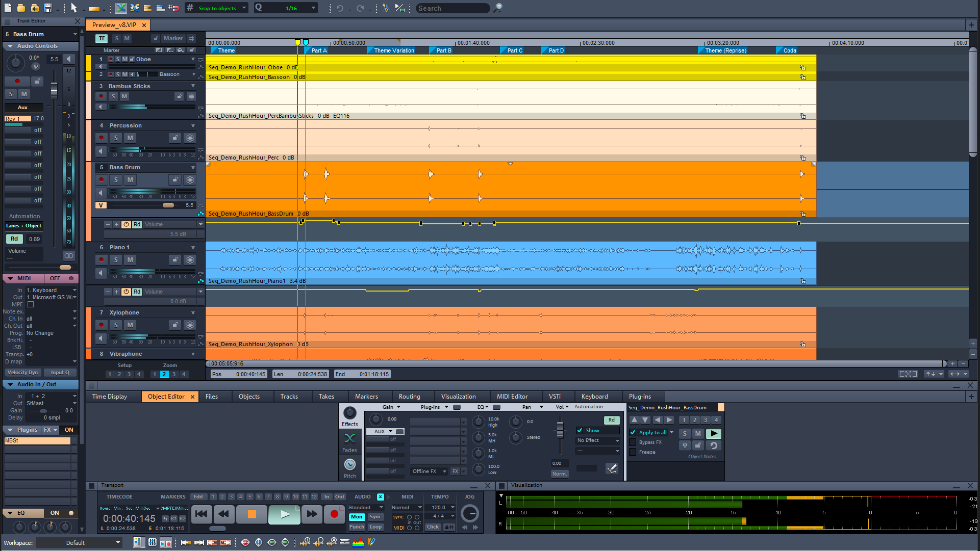This screenshot has height=551, width=980.
Task: Click the Velocity Dyn button
Action: coord(22,373)
